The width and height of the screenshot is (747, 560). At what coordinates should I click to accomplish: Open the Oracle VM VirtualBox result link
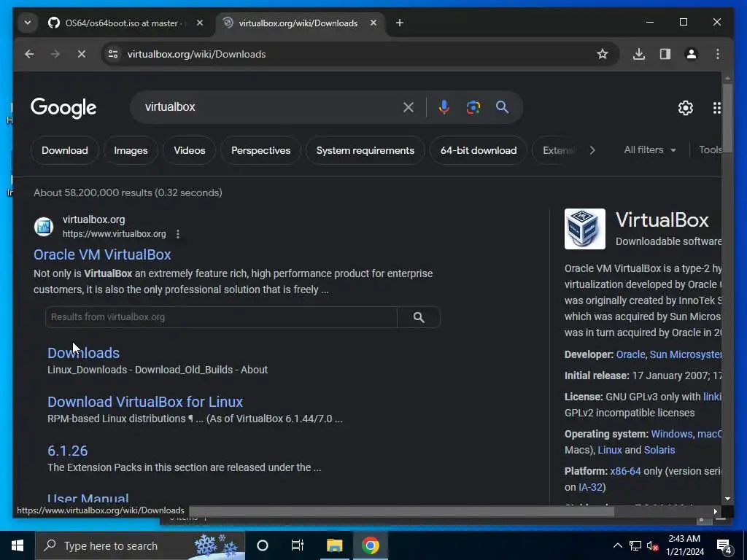tap(102, 254)
